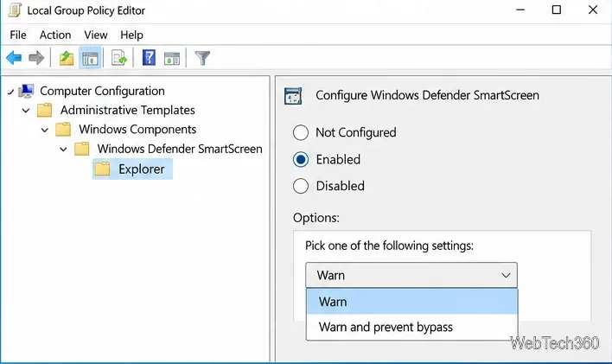612x364 pixels.
Task: Select Administrative Templates tree label
Action: (x=128, y=110)
